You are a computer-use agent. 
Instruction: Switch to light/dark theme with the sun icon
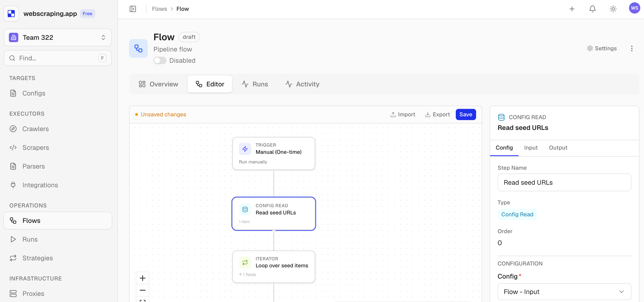(613, 9)
